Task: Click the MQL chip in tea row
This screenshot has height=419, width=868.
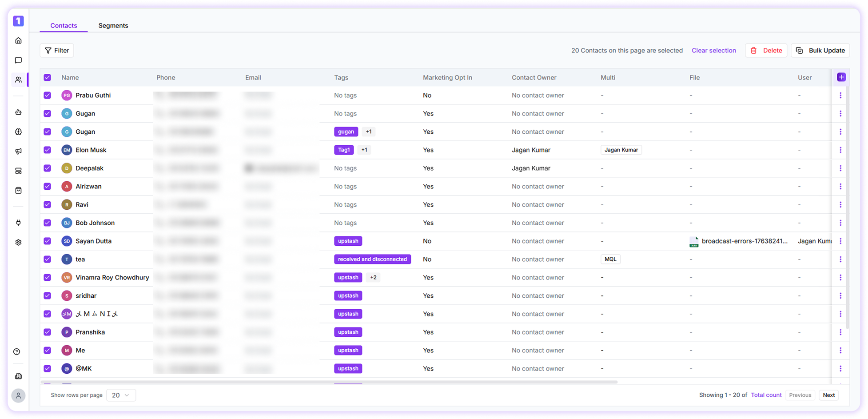Action: pos(610,259)
